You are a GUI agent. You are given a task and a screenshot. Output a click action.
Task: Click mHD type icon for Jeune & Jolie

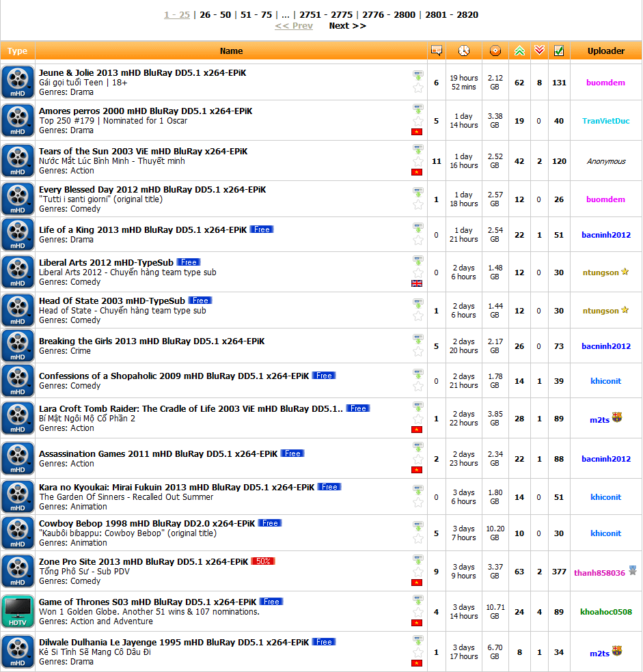18,82
